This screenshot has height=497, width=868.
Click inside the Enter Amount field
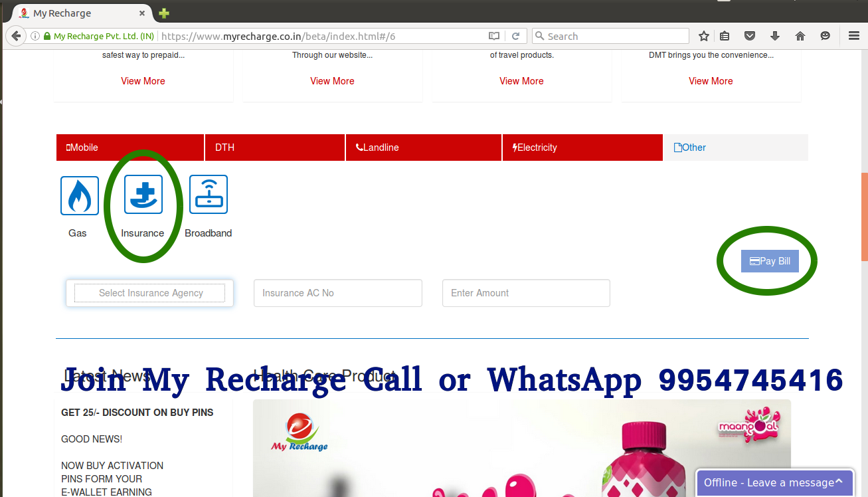[526, 292]
